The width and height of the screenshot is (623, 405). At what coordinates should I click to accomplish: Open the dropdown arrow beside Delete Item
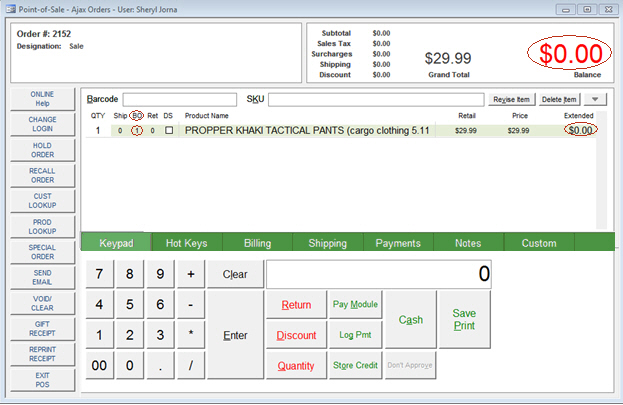(595, 99)
